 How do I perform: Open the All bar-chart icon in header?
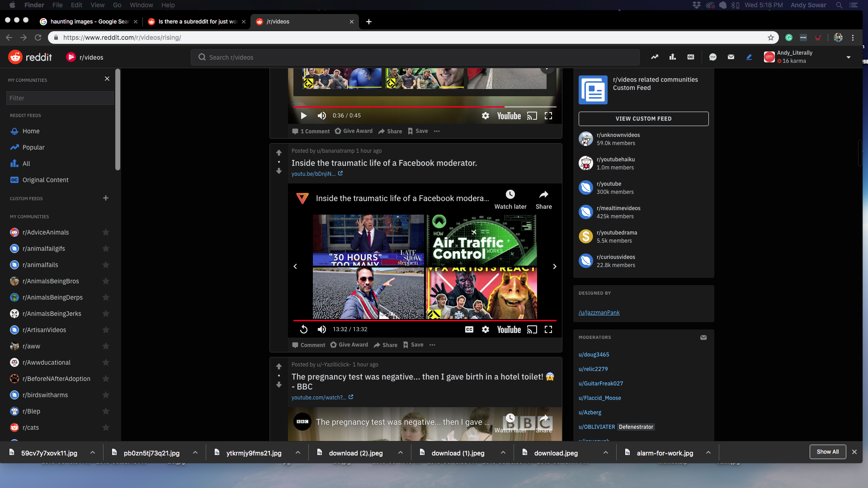(673, 57)
